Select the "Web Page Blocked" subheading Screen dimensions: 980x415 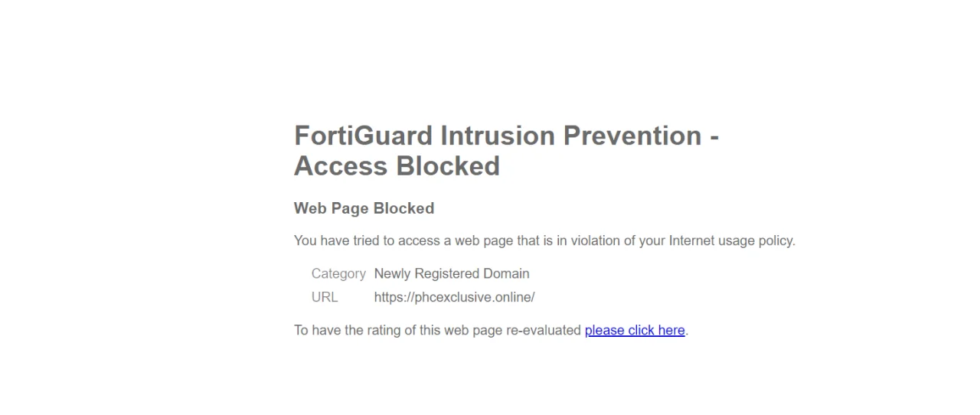(x=364, y=208)
